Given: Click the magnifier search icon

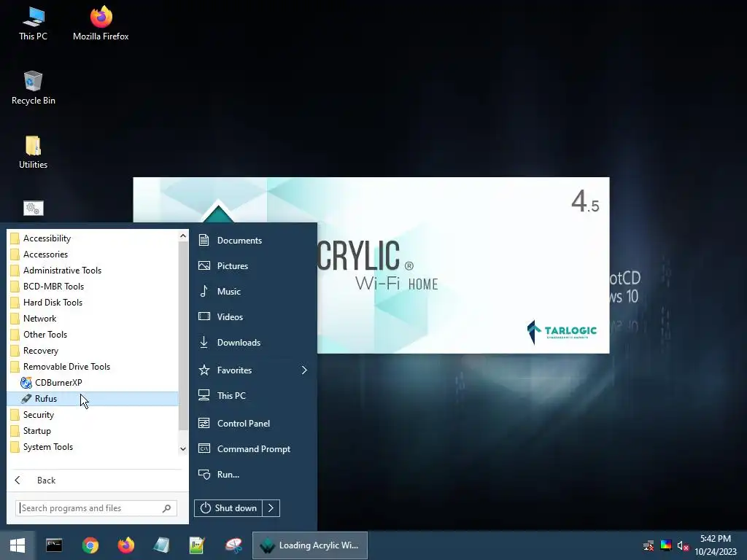Looking at the screenshot, I should (x=166, y=508).
